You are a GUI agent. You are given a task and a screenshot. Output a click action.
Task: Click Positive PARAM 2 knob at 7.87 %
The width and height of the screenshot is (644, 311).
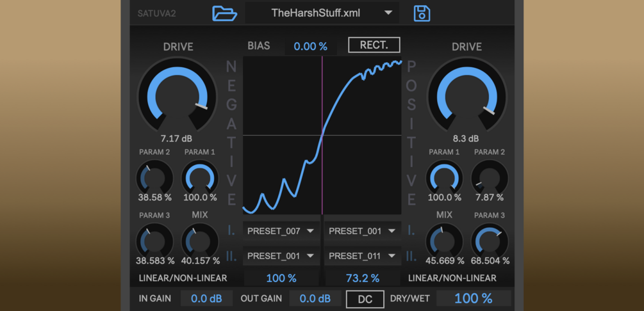pyautogui.click(x=490, y=178)
